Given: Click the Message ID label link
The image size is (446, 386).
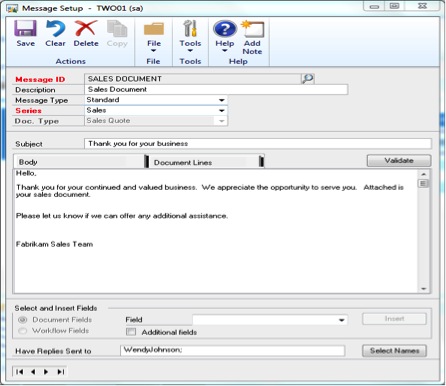Looking at the screenshot, I should 40,79.
